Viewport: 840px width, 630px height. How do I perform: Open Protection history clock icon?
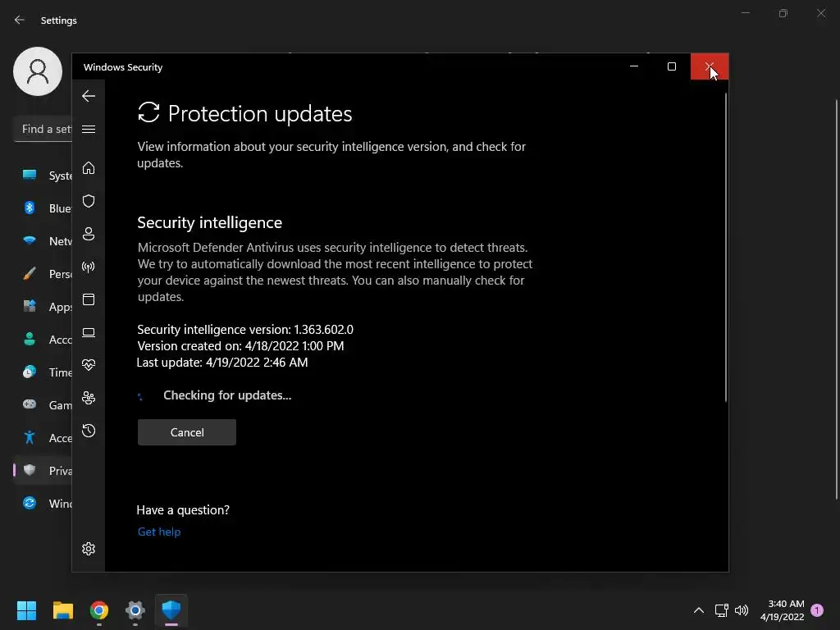[x=89, y=431]
